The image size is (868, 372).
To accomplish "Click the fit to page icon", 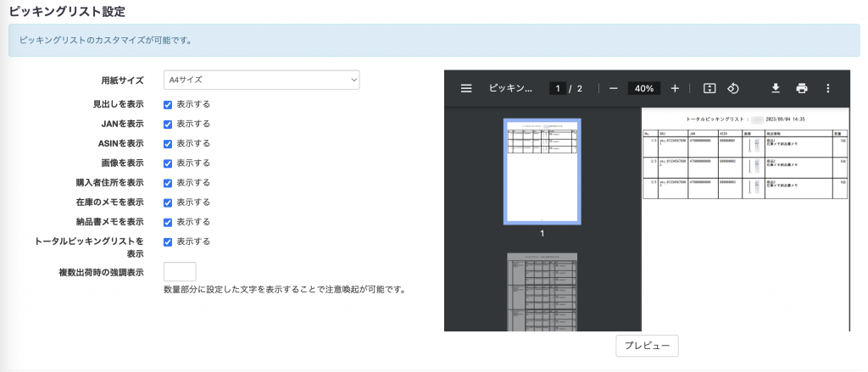I will pos(709,89).
